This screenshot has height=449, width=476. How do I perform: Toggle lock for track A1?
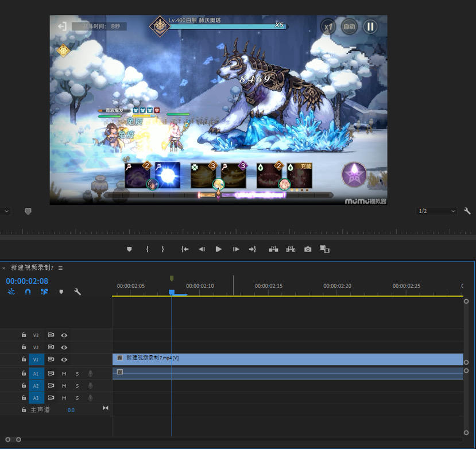(x=24, y=373)
